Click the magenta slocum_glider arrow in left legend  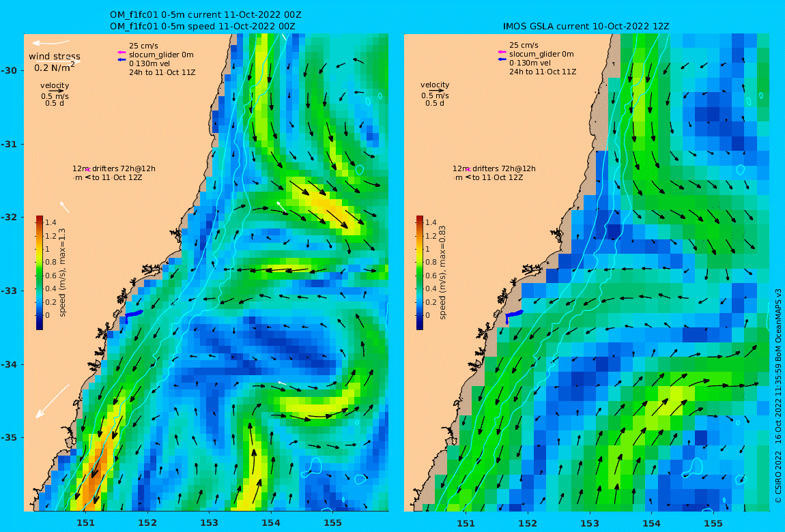point(122,53)
